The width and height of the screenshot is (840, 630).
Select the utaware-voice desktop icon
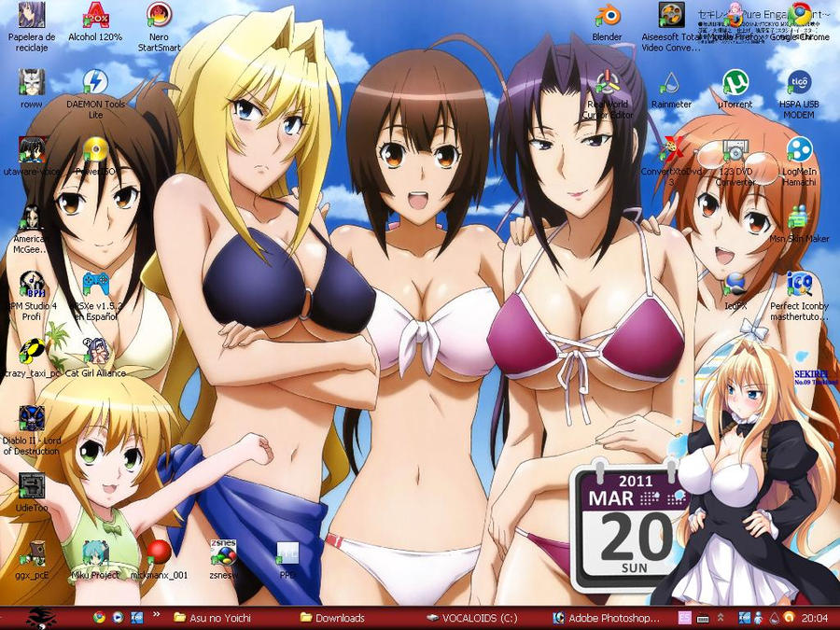pos(32,157)
